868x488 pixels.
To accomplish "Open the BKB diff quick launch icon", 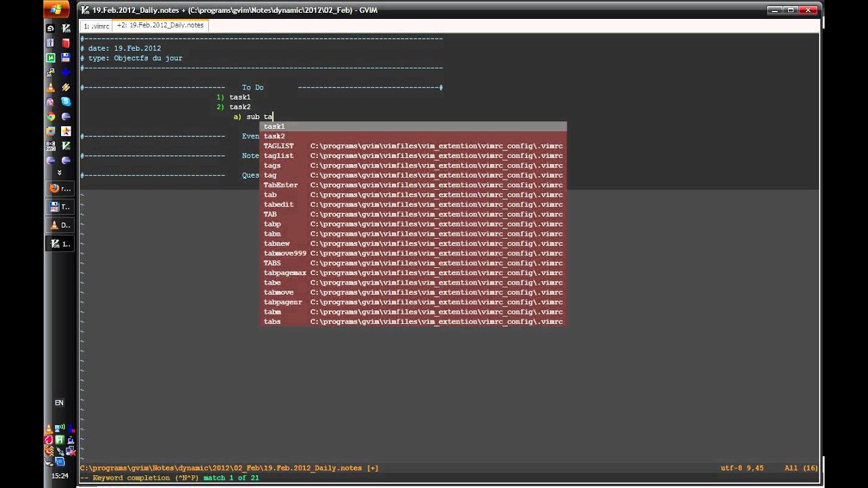I will coord(50,146).
